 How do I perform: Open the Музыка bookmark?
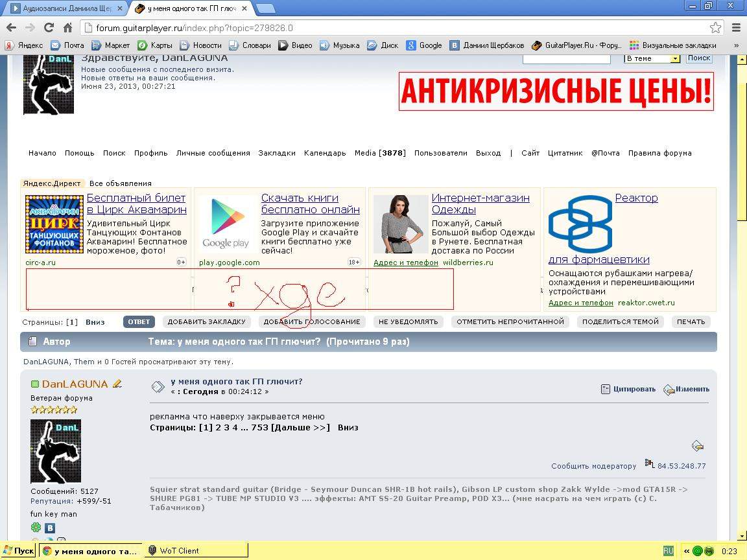(339, 45)
